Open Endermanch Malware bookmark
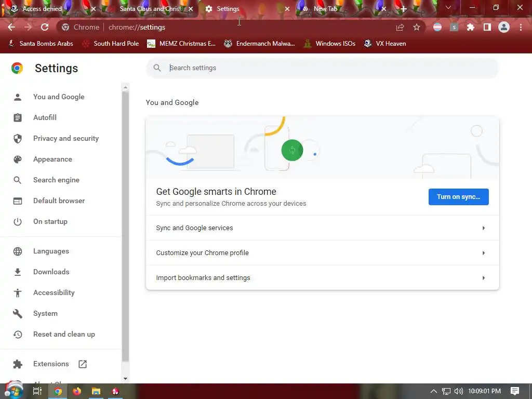The width and height of the screenshot is (532, 399). [260, 44]
